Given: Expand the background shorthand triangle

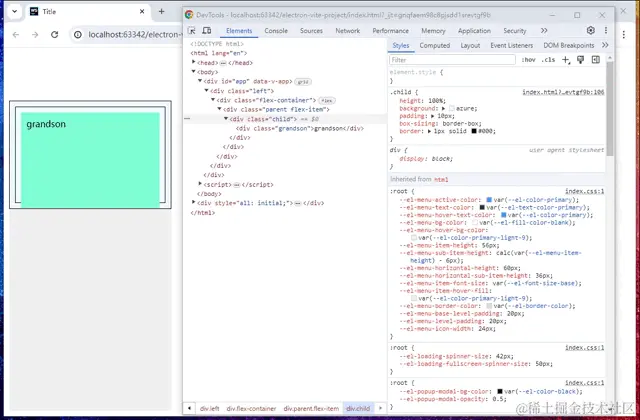Looking at the screenshot, I should pos(444,109).
